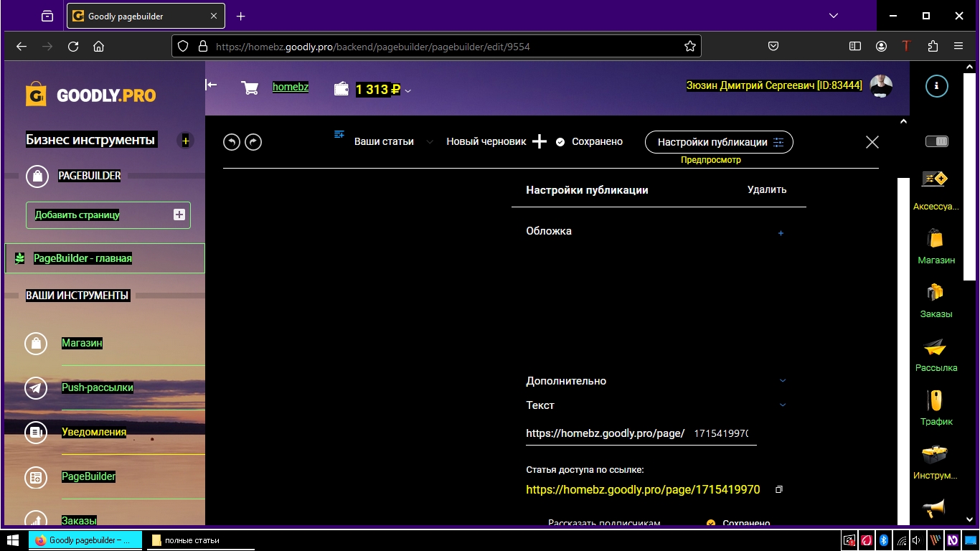980x551 pixels.
Task: Close the page editor with the X icon
Action: pyautogui.click(x=872, y=142)
